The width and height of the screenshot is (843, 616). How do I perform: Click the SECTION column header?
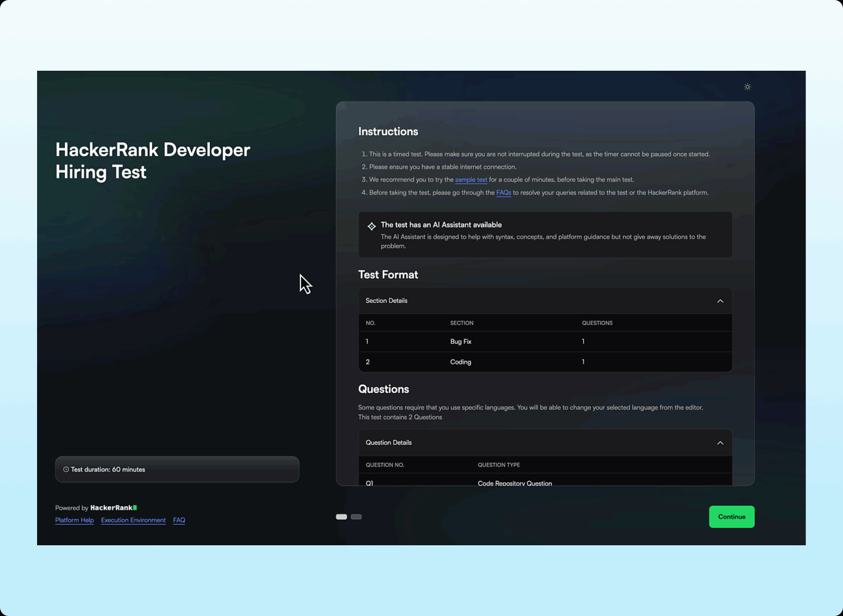coord(461,323)
